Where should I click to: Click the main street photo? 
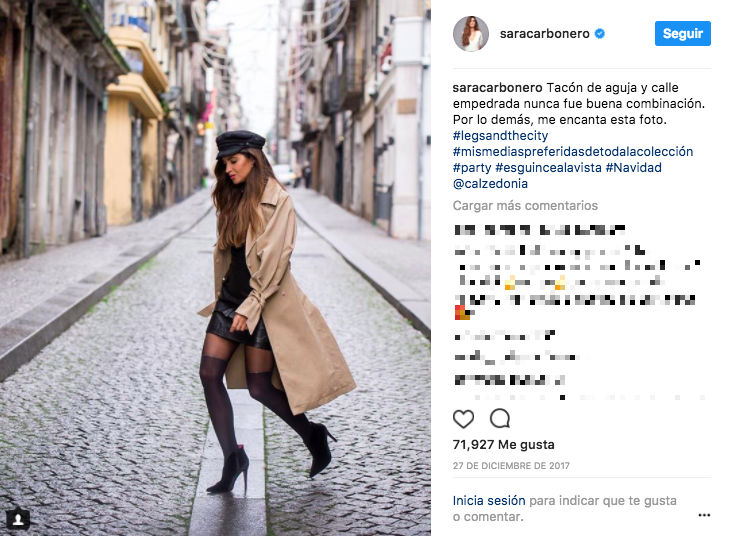(x=215, y=268)
